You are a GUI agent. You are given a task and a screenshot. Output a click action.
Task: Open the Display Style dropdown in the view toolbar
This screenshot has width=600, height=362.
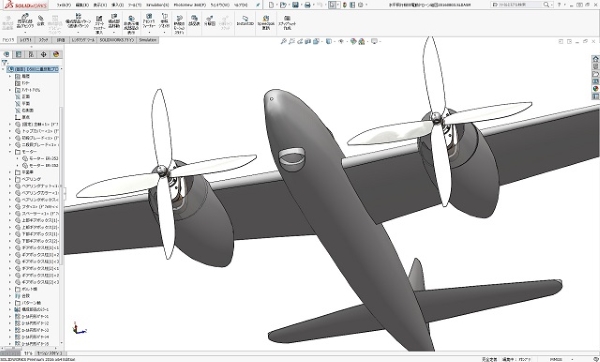point(329,41)
